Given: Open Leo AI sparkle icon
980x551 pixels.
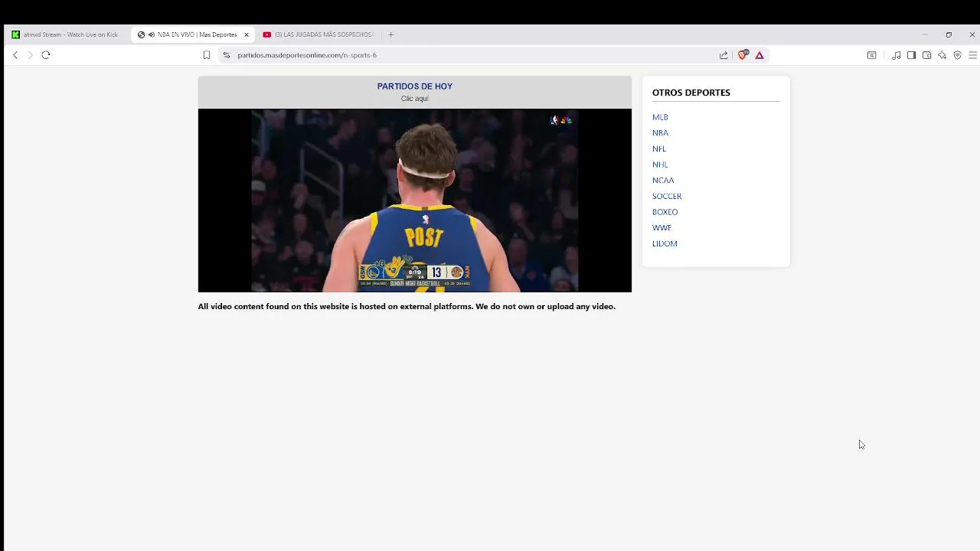Looking at the screenshot, I should (x=942, y=55).
